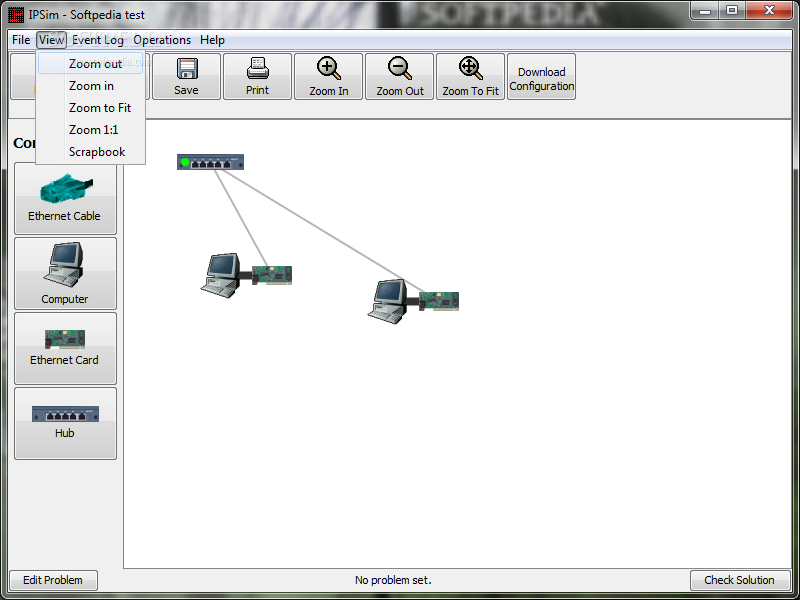This screenshot has width=800, height=600.
Task: Open the Event Log menu
Action: tap(97, 40)
